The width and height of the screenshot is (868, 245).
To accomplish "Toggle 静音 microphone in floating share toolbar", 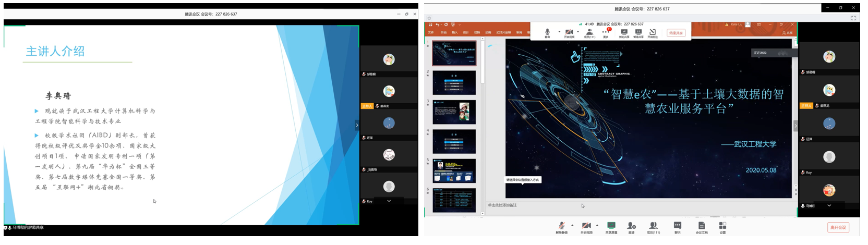I will (x=547, y=32).
